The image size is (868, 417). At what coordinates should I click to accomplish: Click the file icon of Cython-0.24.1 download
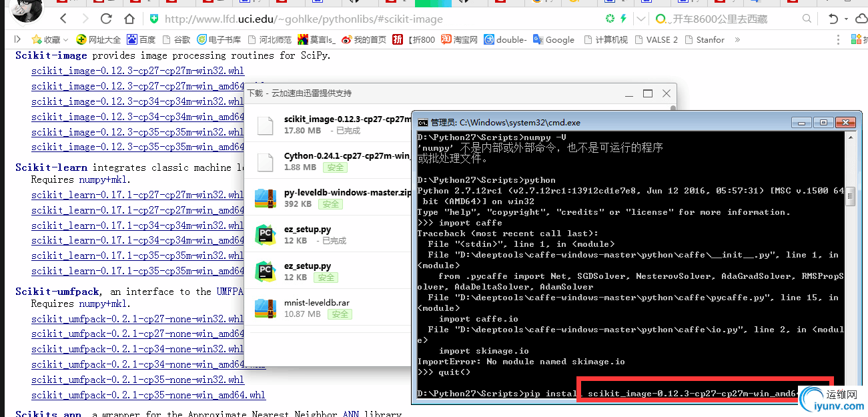coord(266,161)
